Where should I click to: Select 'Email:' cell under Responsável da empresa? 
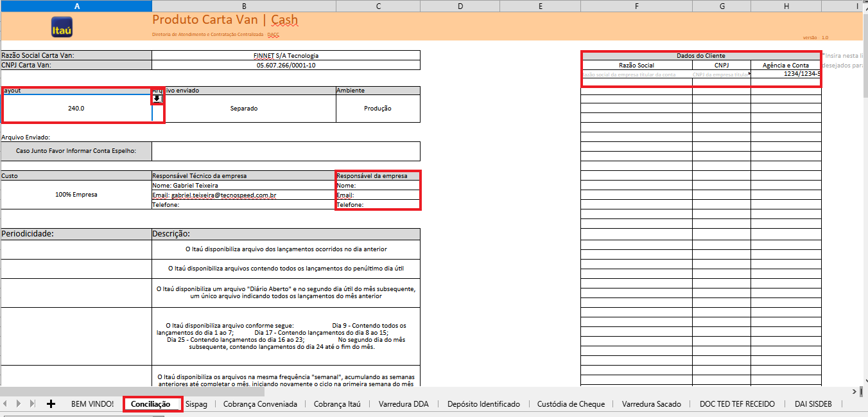click(378, 195)
